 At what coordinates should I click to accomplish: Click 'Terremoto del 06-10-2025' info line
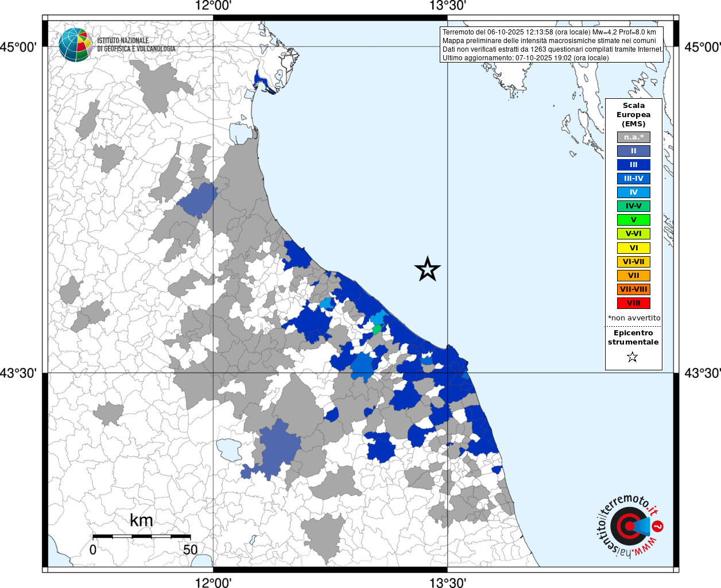(549, 32)
